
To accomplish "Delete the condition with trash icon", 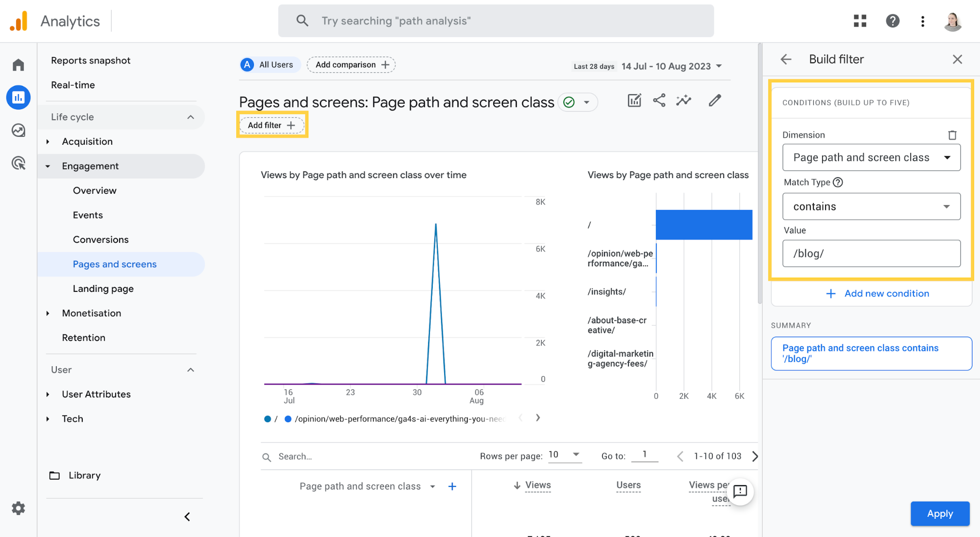I will click(952, 135).
